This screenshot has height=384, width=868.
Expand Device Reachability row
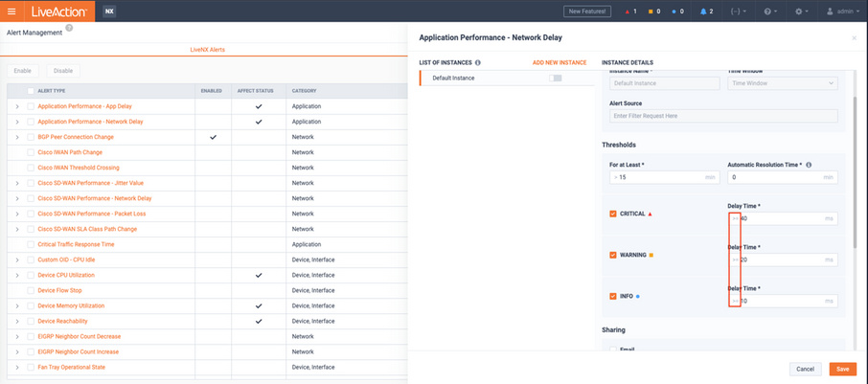[17, 321]
